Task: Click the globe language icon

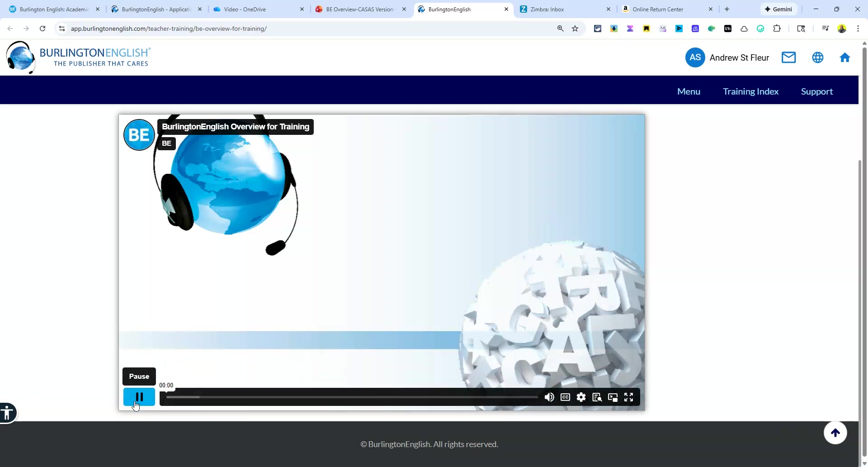Action: click(x=817, y=57)
